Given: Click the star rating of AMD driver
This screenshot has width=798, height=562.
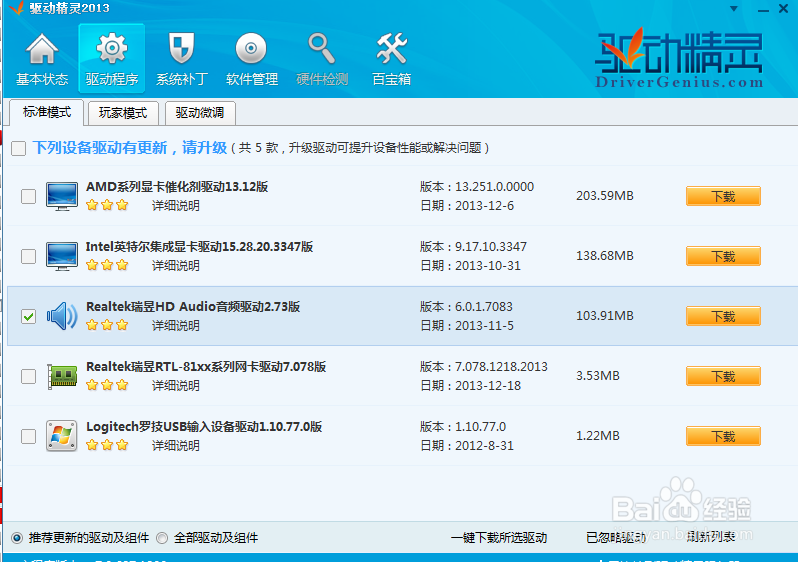Looking at the screenshot, I should (107, 205).
